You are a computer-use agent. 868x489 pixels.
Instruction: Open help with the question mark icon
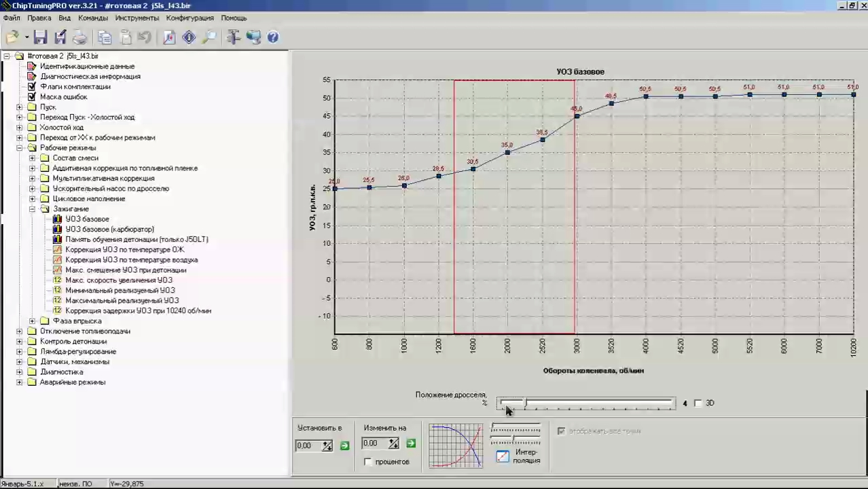[x=273, y=37]
